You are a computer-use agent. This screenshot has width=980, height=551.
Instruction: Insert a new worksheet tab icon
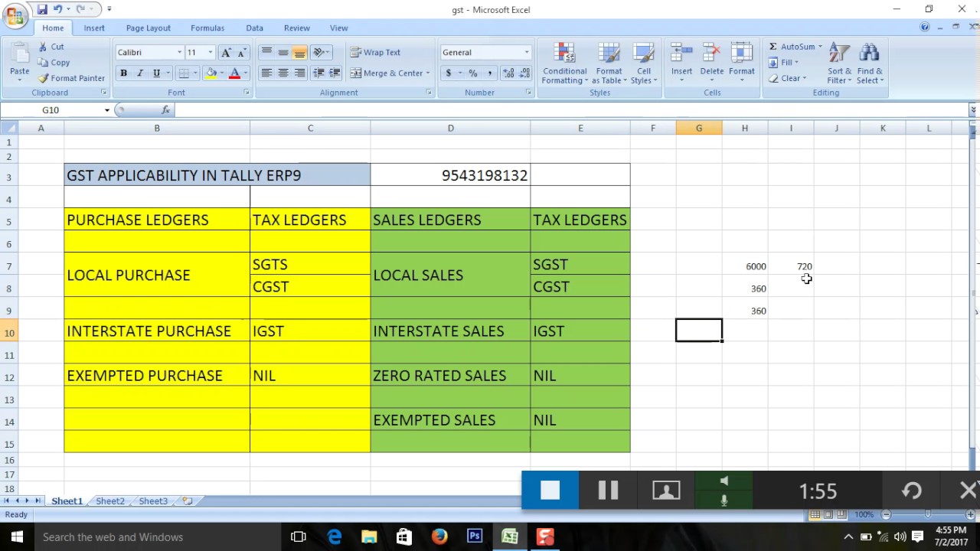187,500
